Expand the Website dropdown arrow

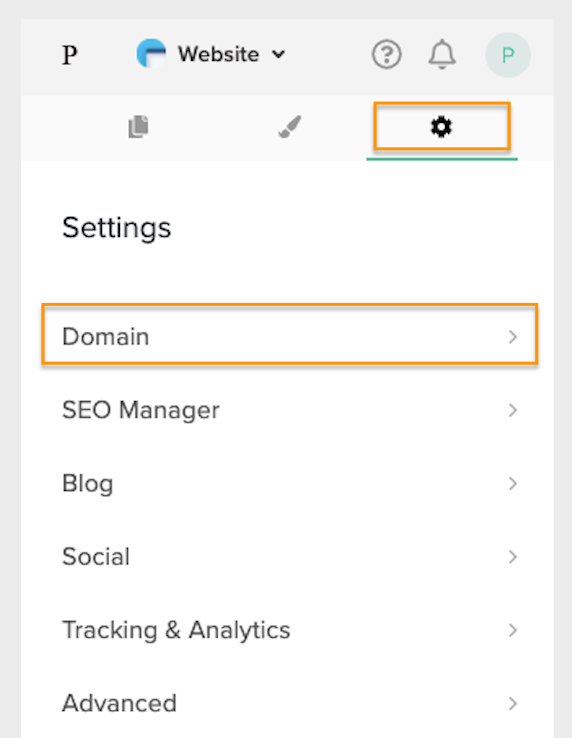click(279, 55)
